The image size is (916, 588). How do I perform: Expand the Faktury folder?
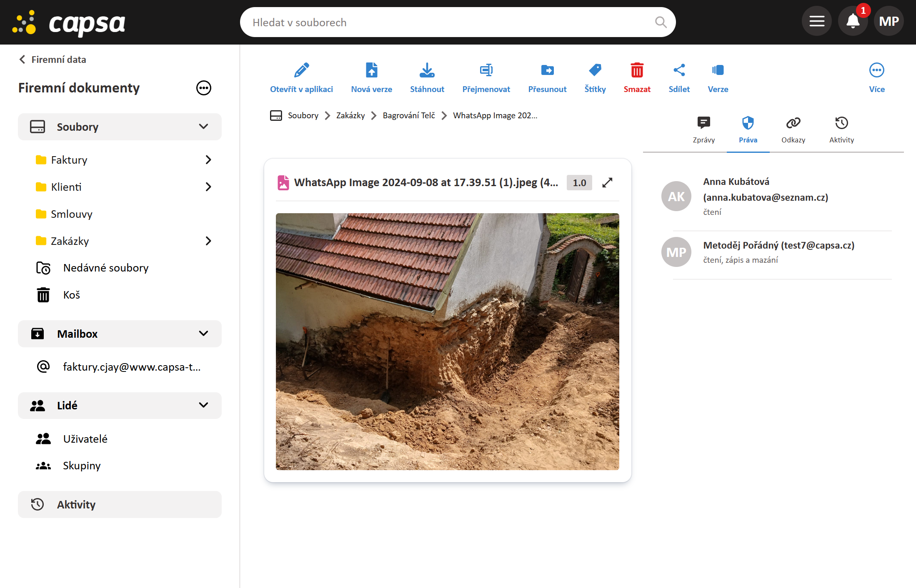208,160
